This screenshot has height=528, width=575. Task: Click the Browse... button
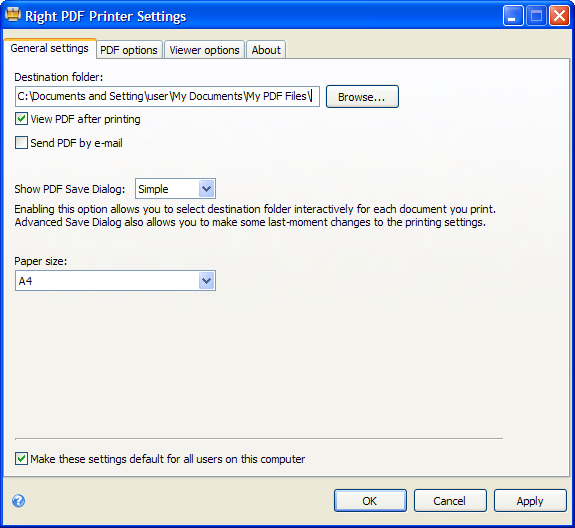[362, 97]
